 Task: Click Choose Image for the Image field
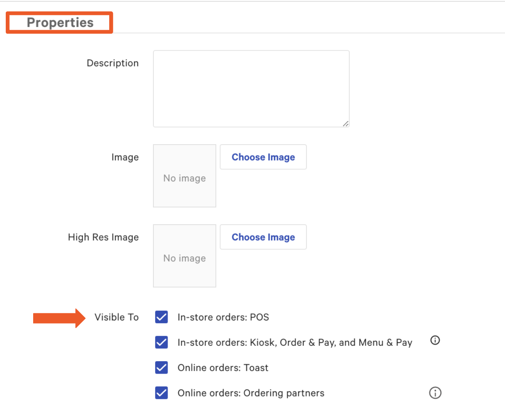(x=263, y=157)
